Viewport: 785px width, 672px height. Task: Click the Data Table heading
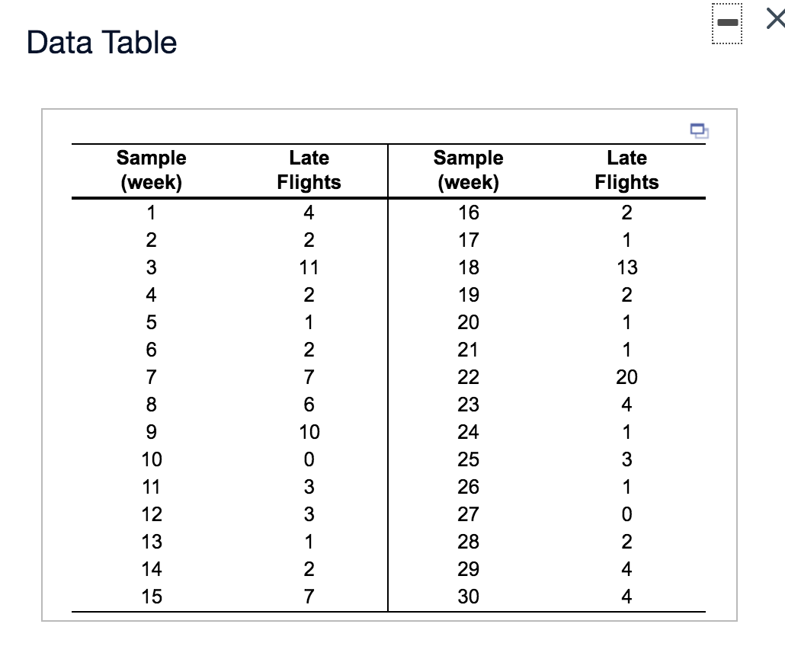(101, 42)
